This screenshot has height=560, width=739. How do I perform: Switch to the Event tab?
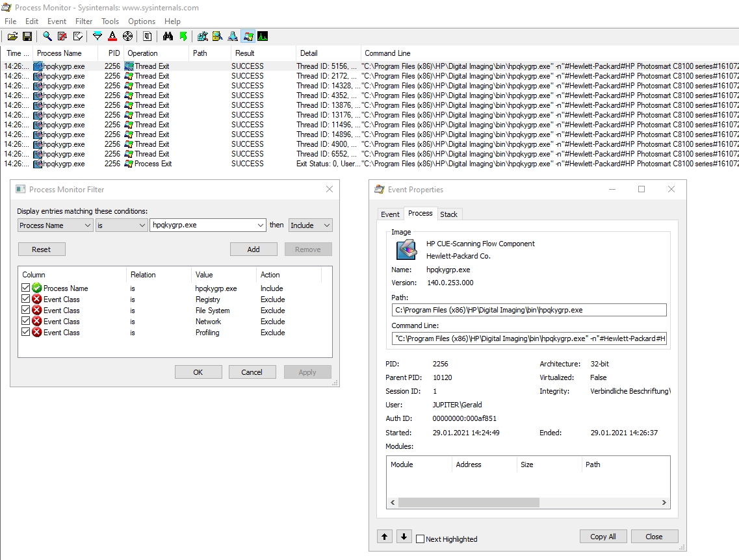(390, 214)
